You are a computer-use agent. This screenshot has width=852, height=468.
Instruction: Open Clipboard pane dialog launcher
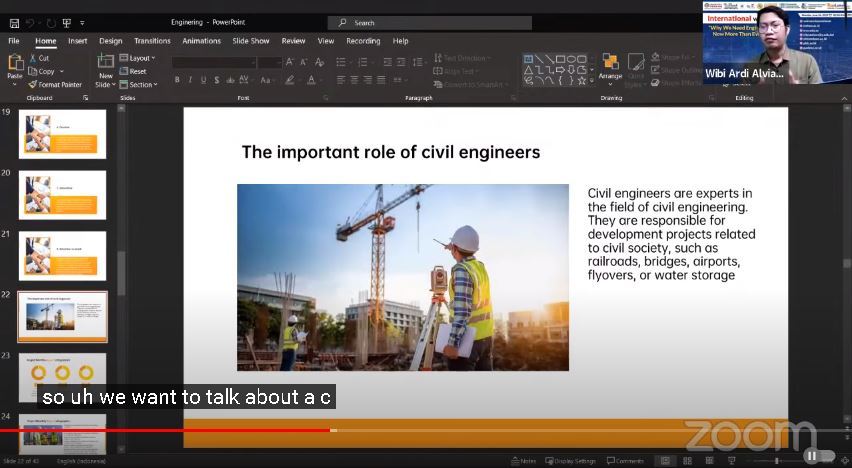pyautogui.click(x=85, y=98)
